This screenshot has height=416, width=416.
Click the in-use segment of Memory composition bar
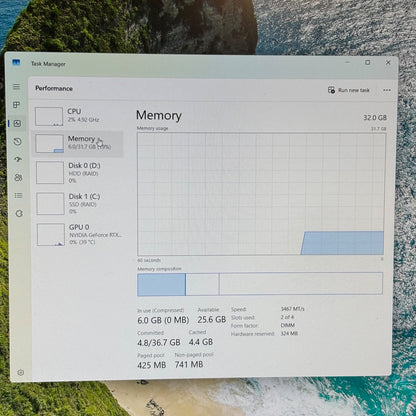(161, 284)
